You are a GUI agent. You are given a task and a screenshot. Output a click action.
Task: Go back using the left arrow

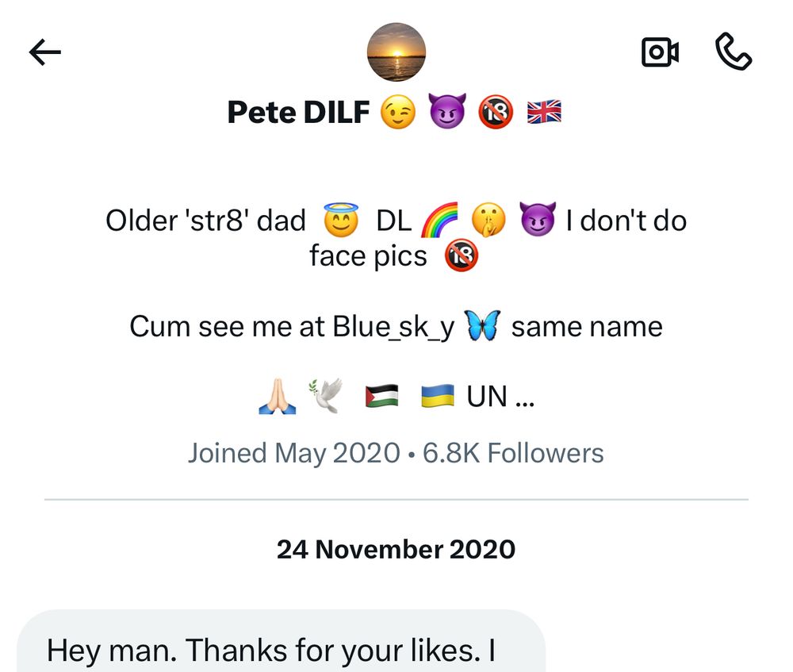[x=45, y=52]
